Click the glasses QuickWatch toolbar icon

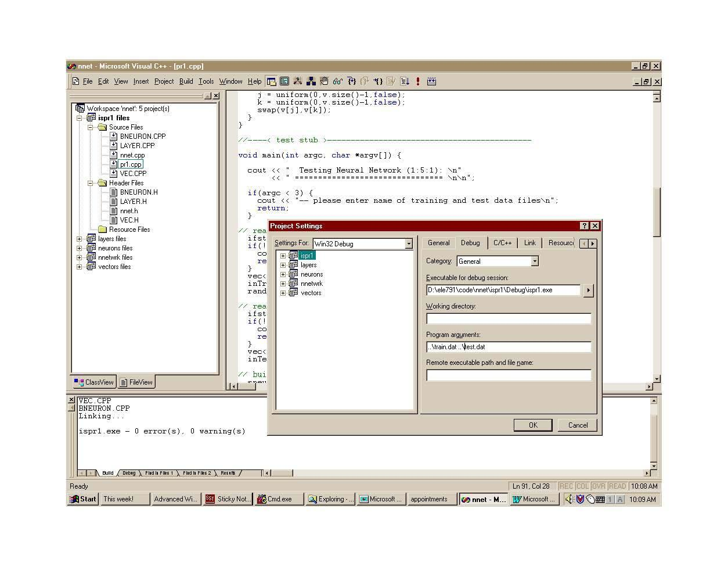click(337, 81)
